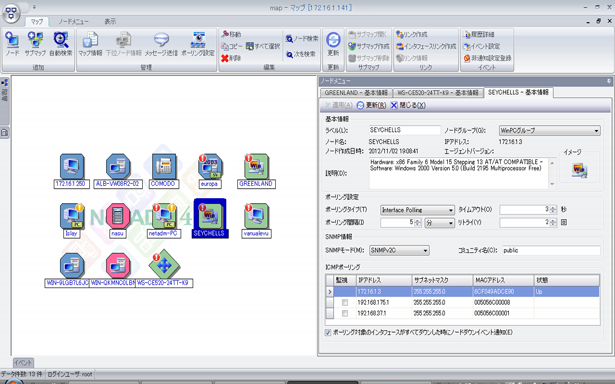Click the 移動 move tool

231,34
